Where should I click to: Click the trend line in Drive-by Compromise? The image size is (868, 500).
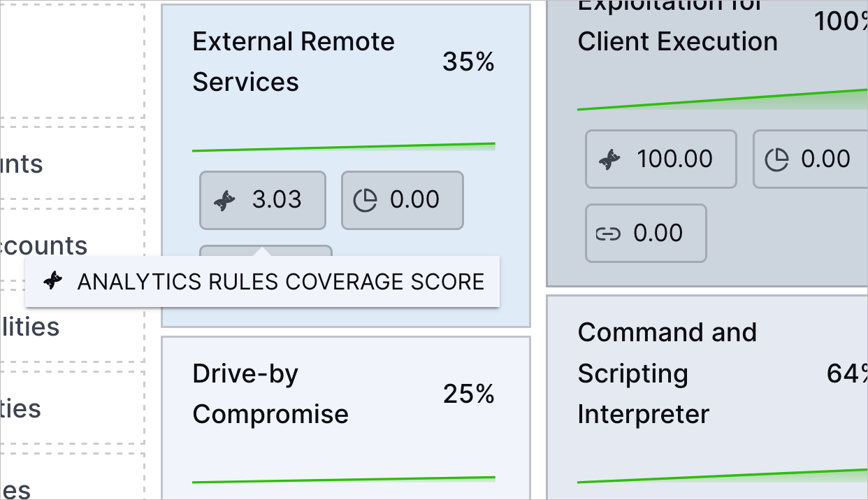344,480
